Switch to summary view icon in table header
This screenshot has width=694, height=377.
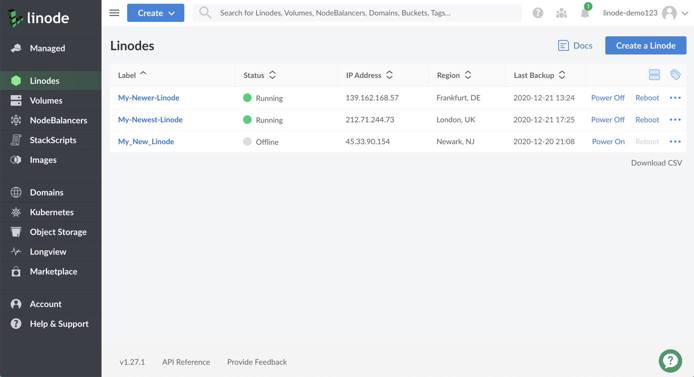tap(654, 75)
